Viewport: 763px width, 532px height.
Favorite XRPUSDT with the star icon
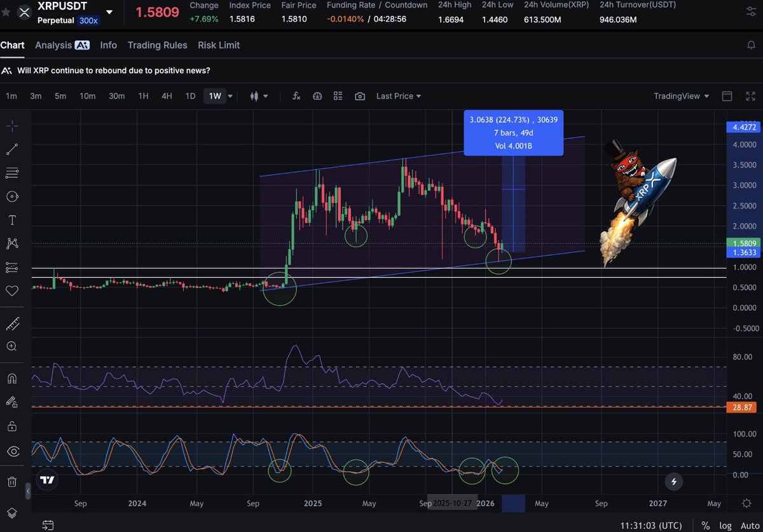pyautogui.click(x=6, y=12)
